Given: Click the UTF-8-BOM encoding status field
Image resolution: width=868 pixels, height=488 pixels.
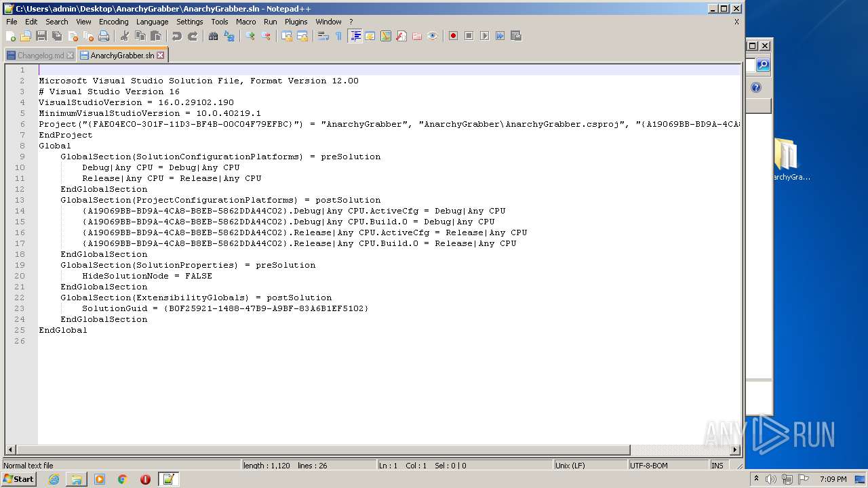Looking at the screenshot, I should [x=669, y=466].
